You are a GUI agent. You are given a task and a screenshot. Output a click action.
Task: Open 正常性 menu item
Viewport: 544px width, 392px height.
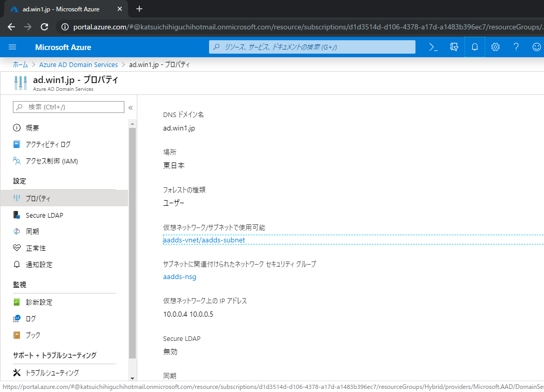pyautogui.click(x=65, y=248)
